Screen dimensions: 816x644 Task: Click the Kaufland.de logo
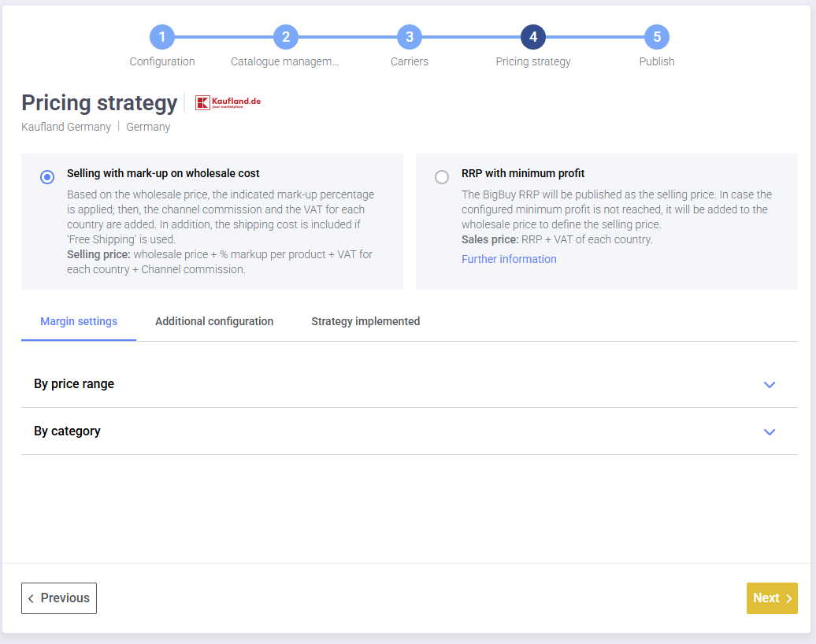[x=228, y=102]
